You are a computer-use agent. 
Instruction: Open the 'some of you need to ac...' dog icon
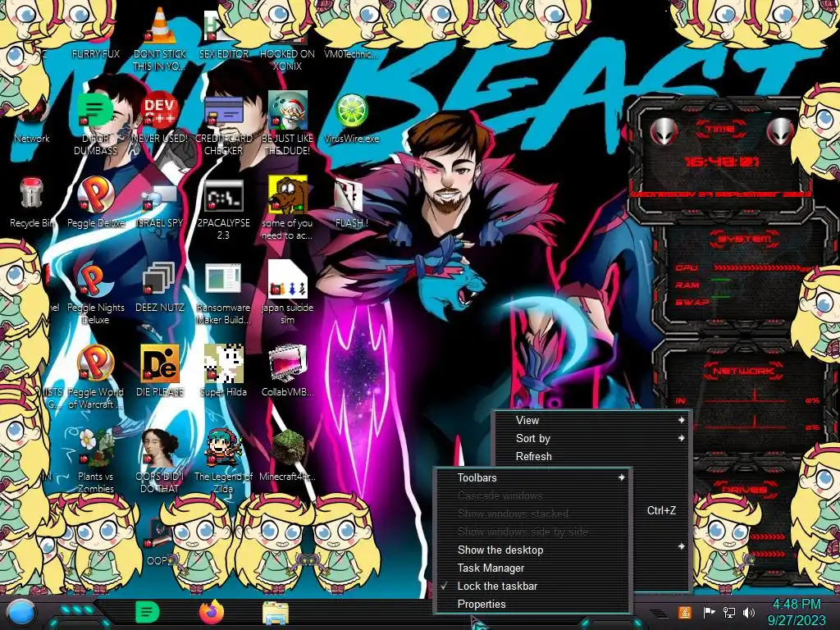288,197
